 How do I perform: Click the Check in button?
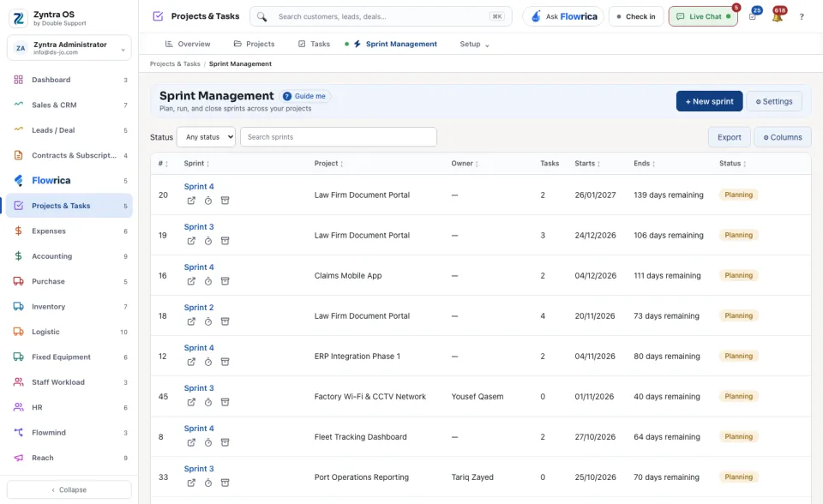coord(636,17)
